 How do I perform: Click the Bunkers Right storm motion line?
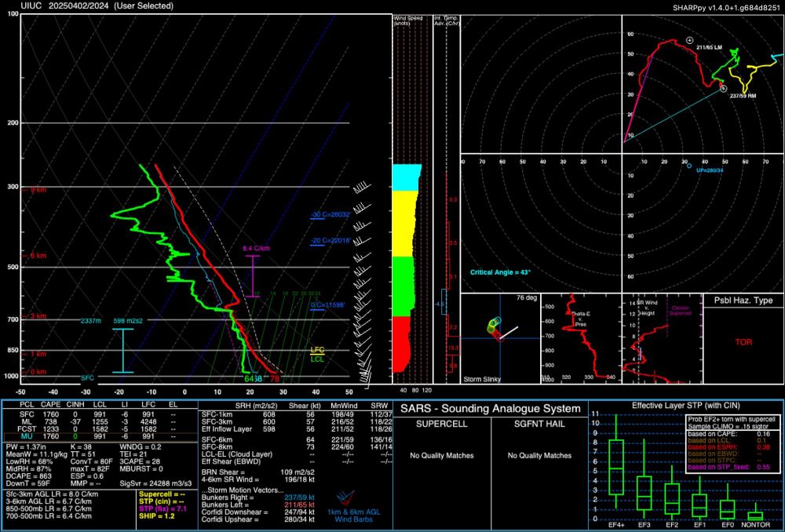point(257,498)
